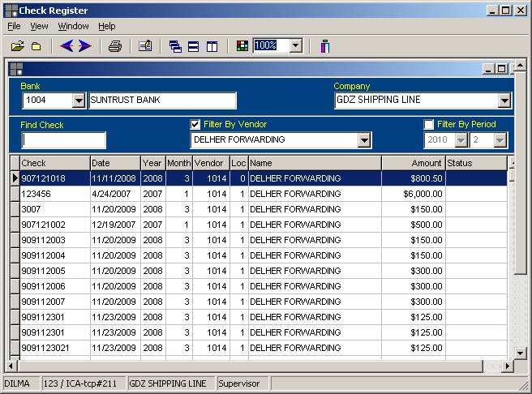Uncheck the Filter By Vendor checkbox
The width and height of the screenshot is (532, 394).
(195, 125)
